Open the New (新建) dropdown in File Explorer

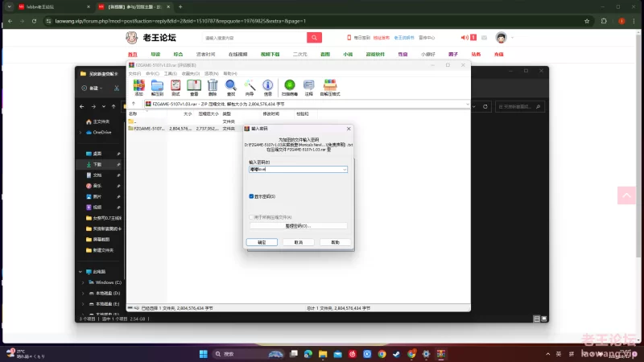[x=92, y=88]
